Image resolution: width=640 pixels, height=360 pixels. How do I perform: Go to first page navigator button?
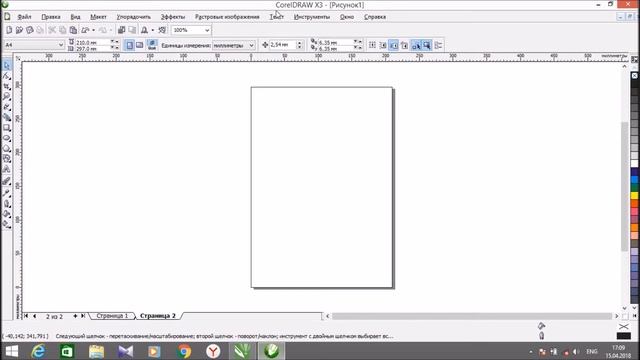pyautogui.click(x=26, y=316)
